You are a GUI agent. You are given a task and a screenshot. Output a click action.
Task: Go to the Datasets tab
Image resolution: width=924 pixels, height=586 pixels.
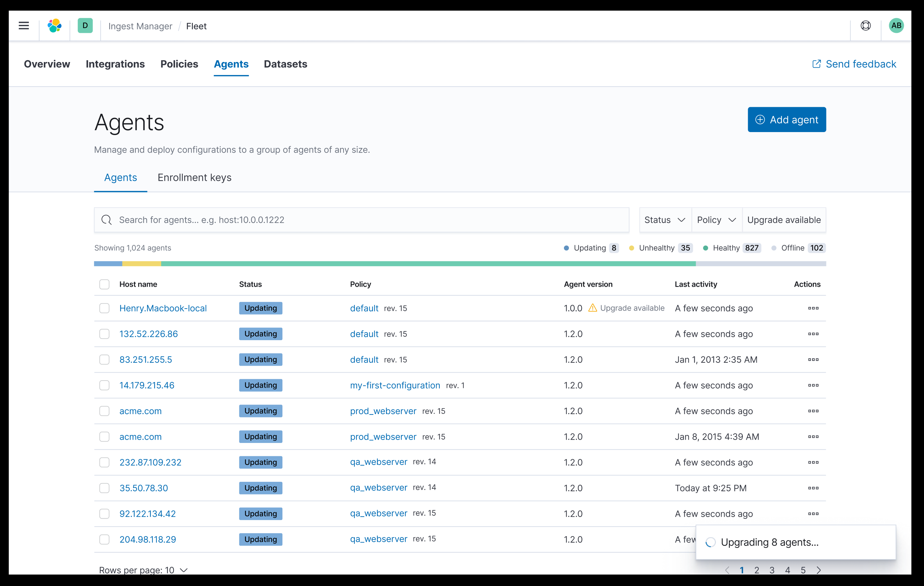[285, 64]
